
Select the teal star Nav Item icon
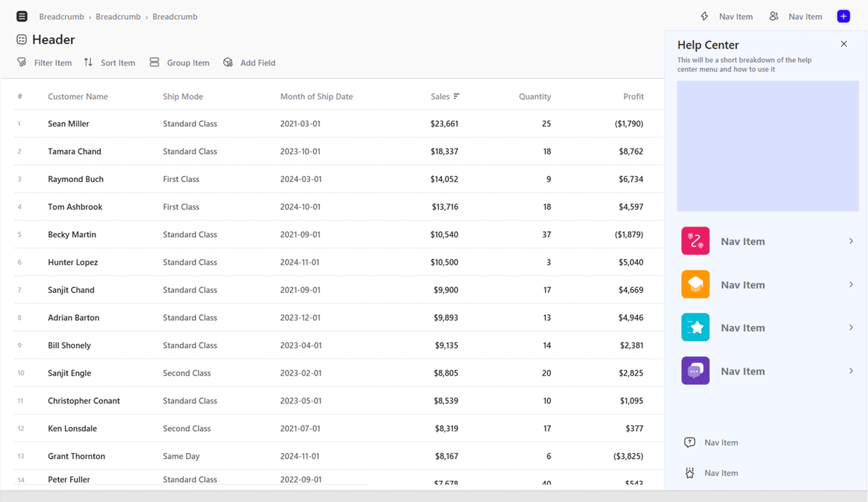(695, 328)
